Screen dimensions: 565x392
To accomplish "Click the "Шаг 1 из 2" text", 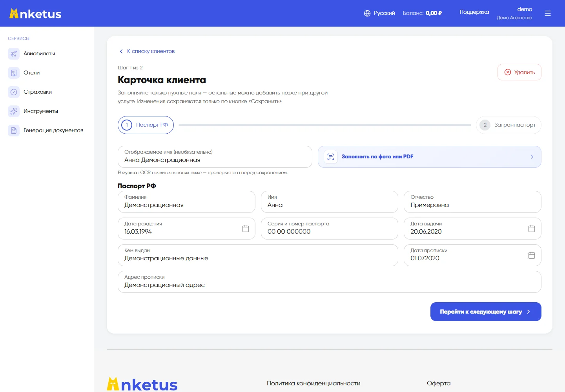I will click(x=130, y=68).
